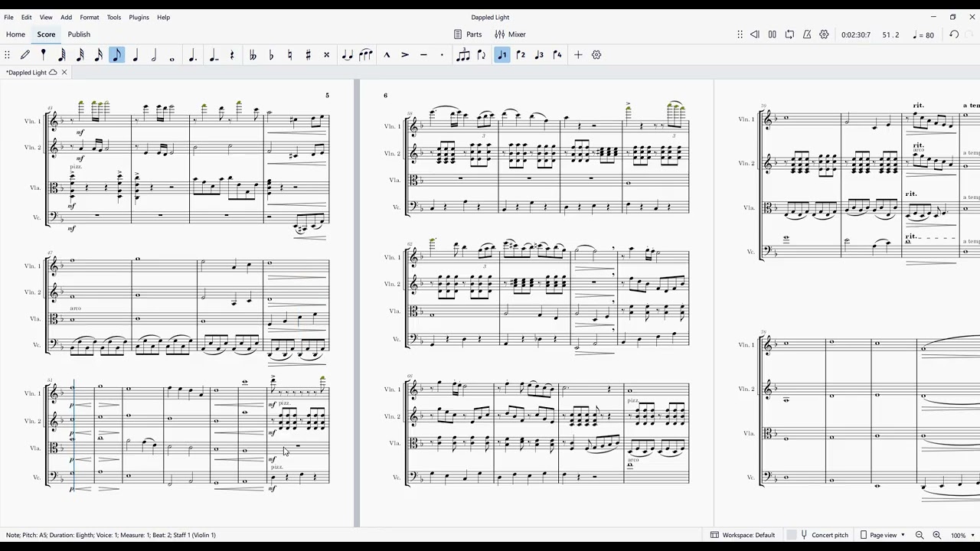Open the 100% zoom level dropdown

click(x=963, y=535)
